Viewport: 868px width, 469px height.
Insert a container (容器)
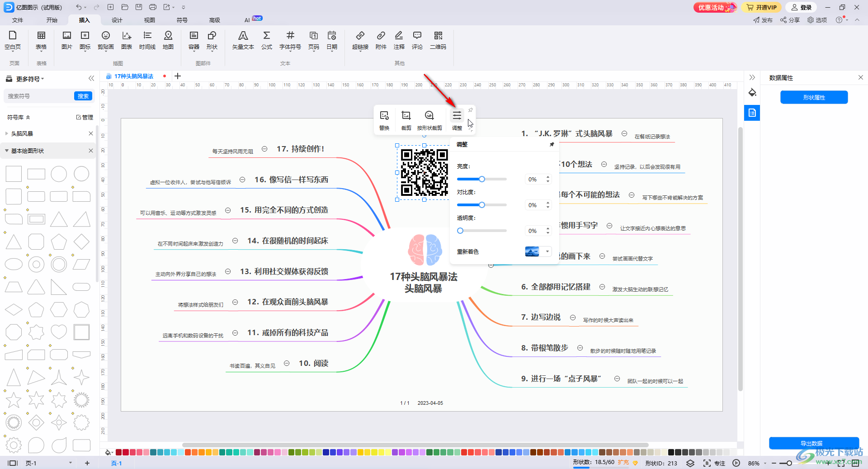tap(194, 41)
